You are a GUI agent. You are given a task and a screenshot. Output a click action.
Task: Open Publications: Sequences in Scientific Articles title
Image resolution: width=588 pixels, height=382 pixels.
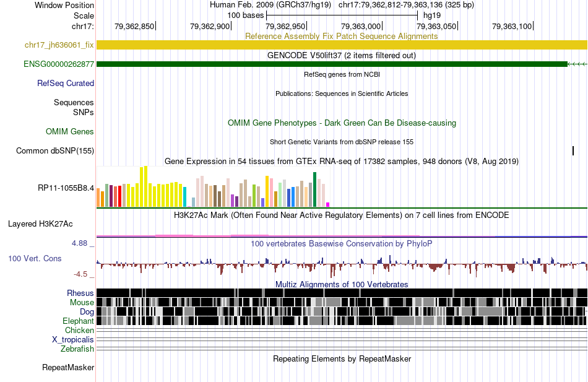(x=342, y=93)
